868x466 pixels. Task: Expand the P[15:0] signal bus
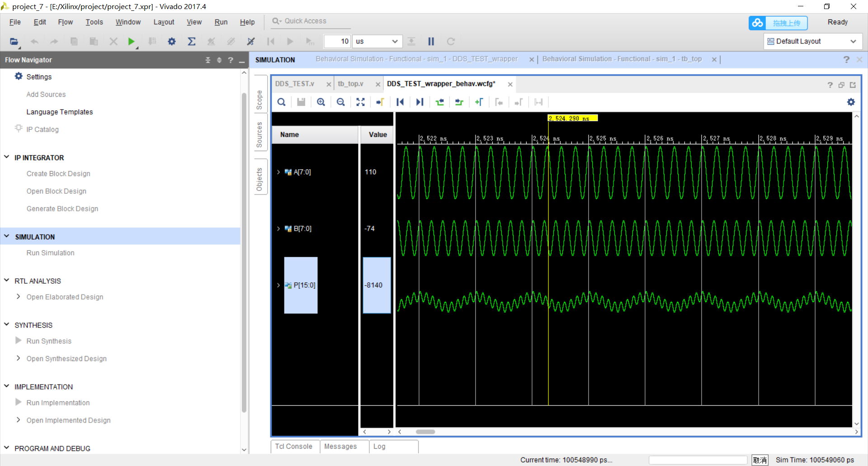click(278, 285)
